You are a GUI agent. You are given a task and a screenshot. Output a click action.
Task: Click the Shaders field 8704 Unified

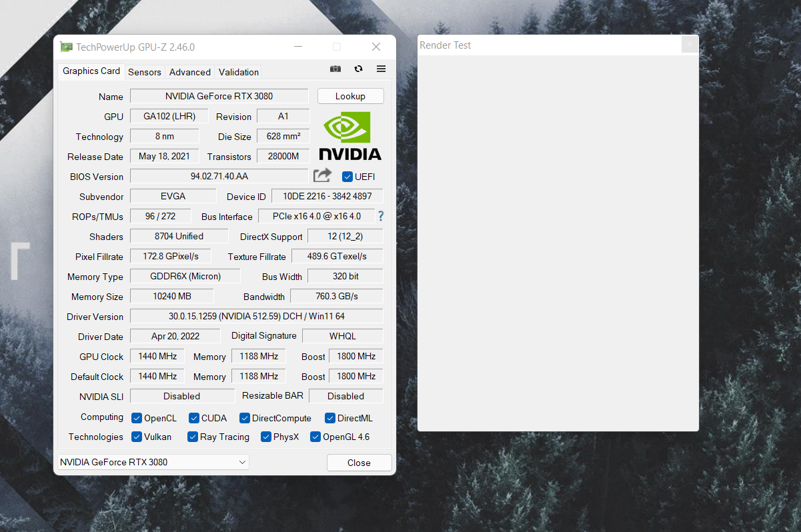(179, 236)
